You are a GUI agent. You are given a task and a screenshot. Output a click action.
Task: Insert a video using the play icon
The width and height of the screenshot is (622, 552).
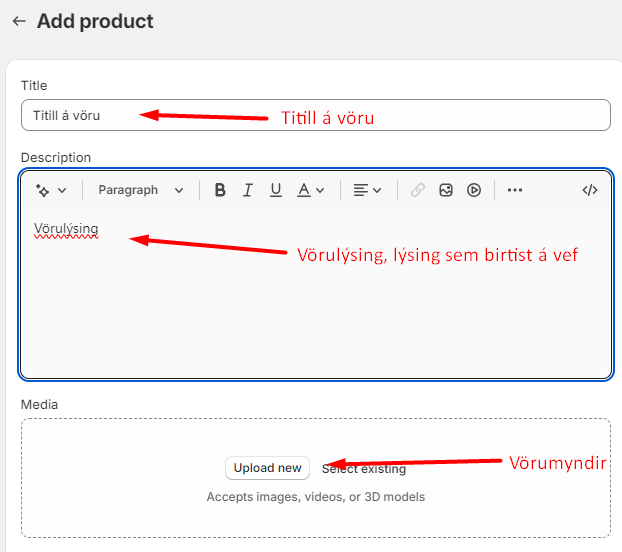[474, 190]
